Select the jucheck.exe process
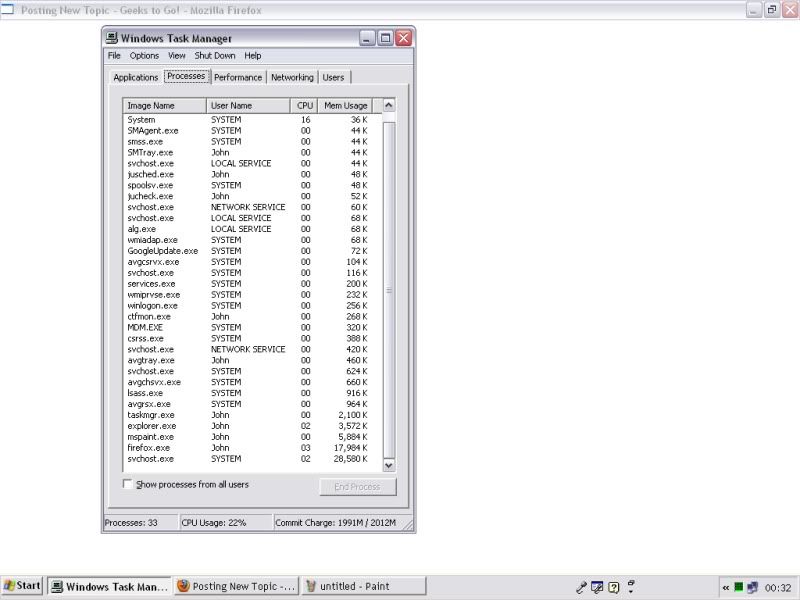 click(x=253, y=196)
